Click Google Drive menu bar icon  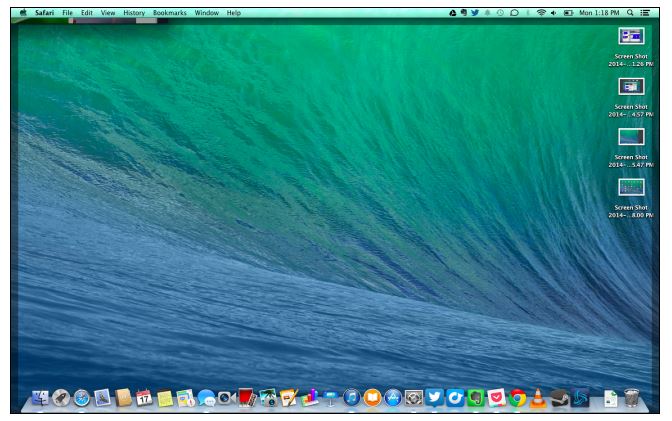pos(453,13)
